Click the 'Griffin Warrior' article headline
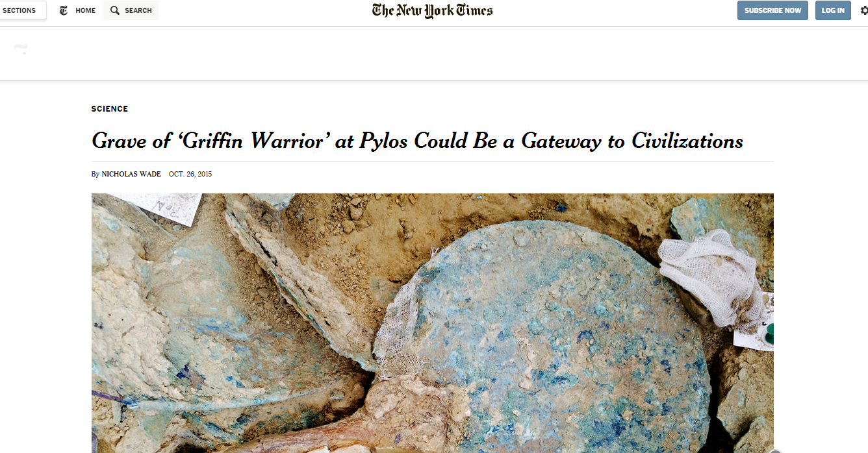Image resolution: width=868 pixels, height=453 pixels. pyautogui.click(x=417, y=140)
